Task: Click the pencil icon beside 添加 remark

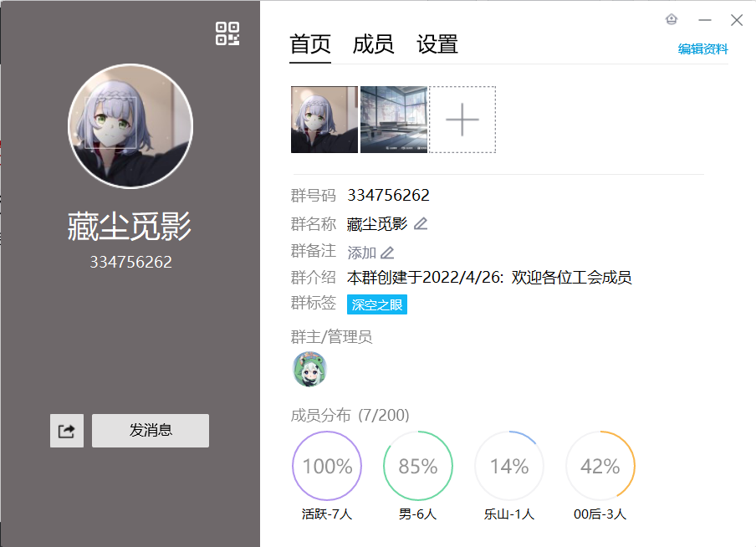Action: 387,253
